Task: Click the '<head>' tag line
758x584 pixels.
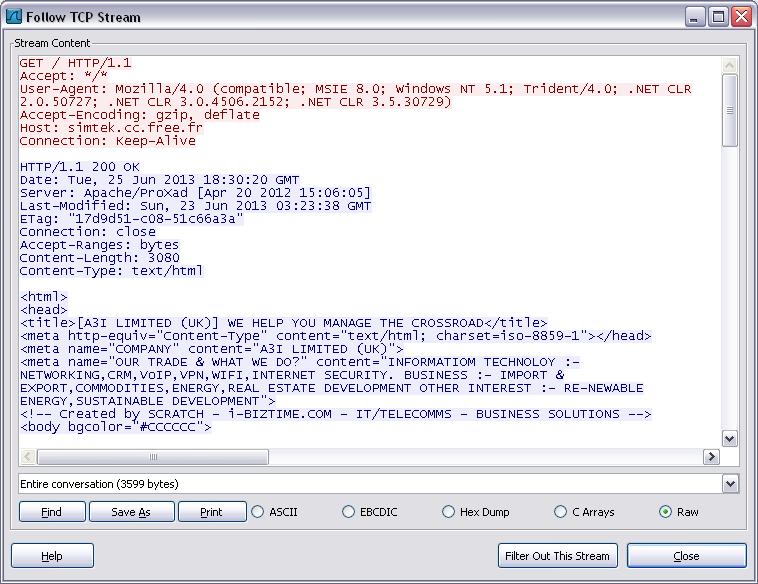Action: click(x=44, y=310)
